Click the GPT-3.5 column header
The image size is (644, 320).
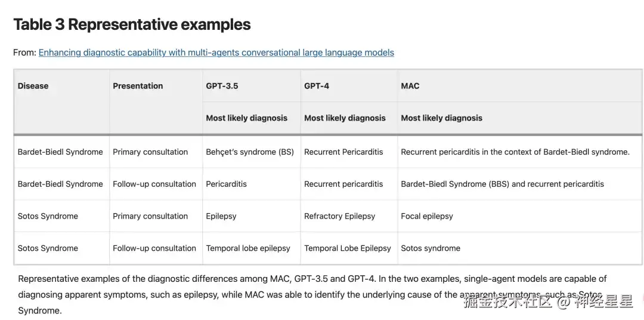(x=222, y=86)
